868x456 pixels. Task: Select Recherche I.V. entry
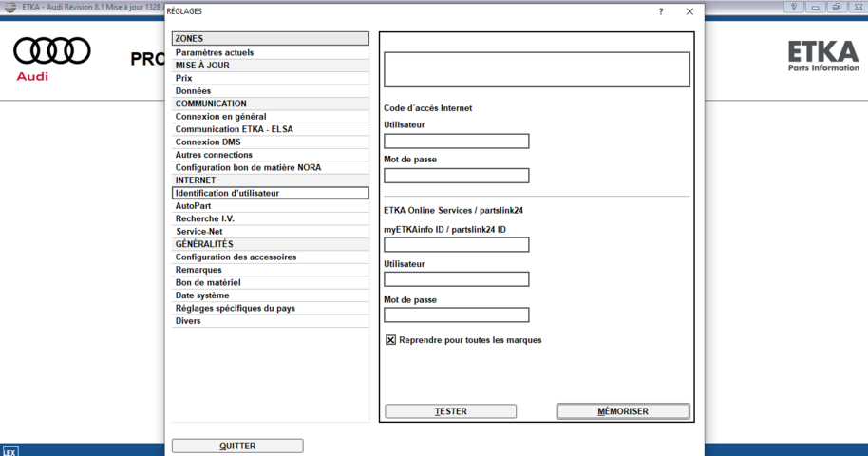pos(270,218)
